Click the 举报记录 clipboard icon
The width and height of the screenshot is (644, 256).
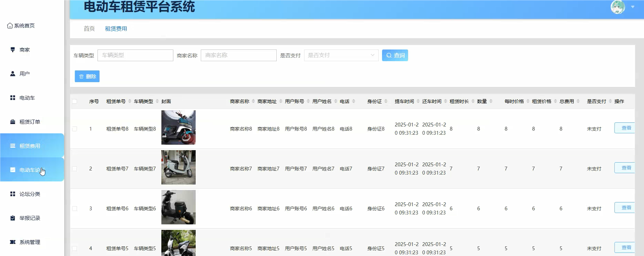[13, 218]
